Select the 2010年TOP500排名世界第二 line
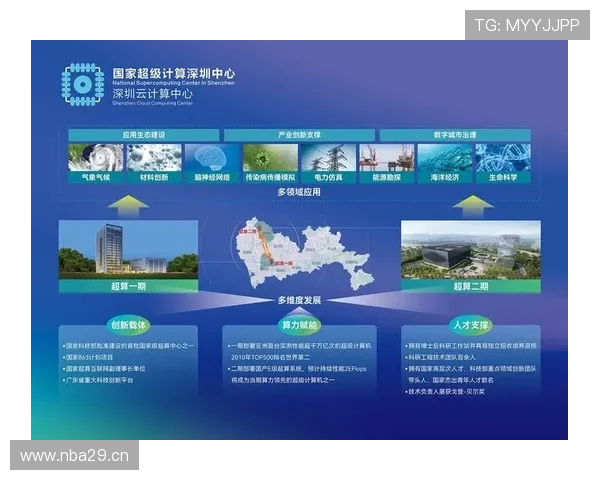The height and width of the screenshot is (480, 600). point(271,357)
